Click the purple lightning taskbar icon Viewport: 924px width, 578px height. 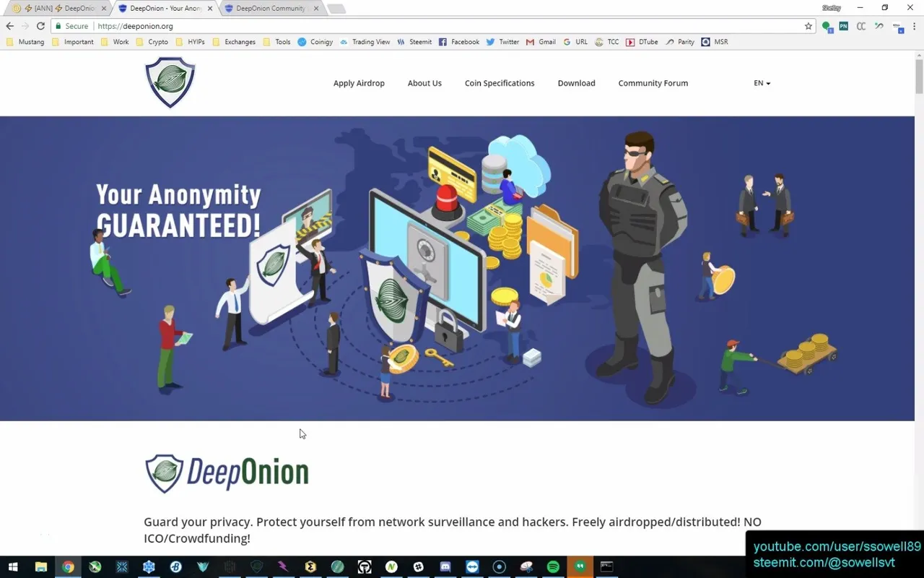pyautogui.click(x=284, y=567)
